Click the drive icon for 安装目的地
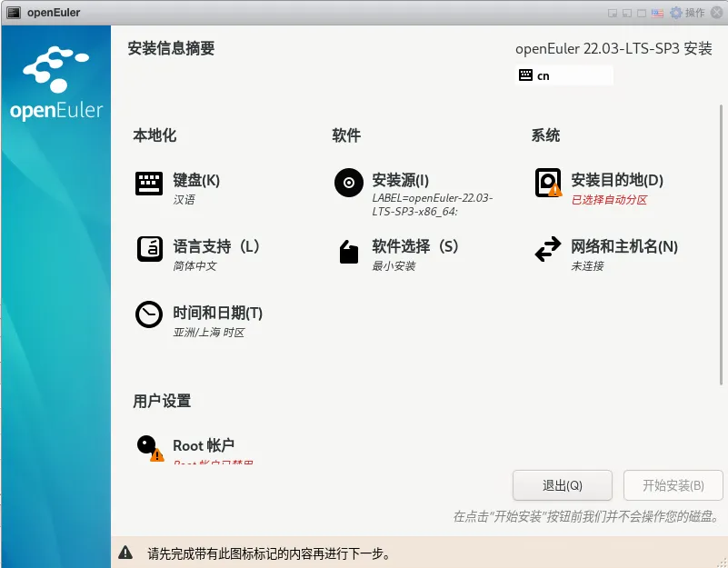The width and height of the screenshot is (728, 568). (547, 182)
